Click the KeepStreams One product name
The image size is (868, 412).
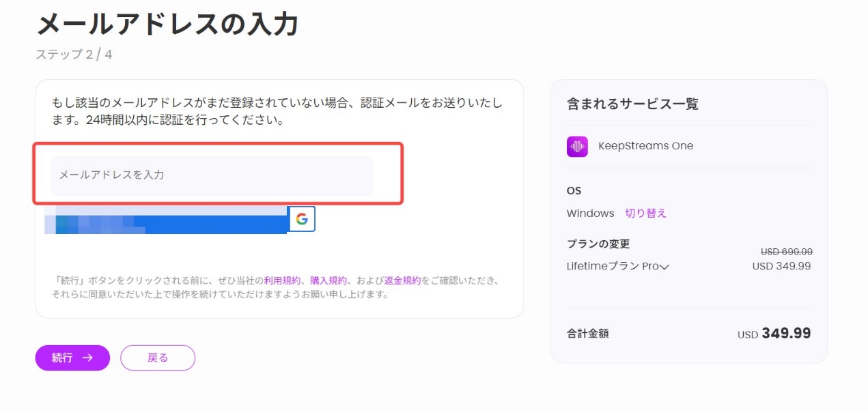point(645,146)
